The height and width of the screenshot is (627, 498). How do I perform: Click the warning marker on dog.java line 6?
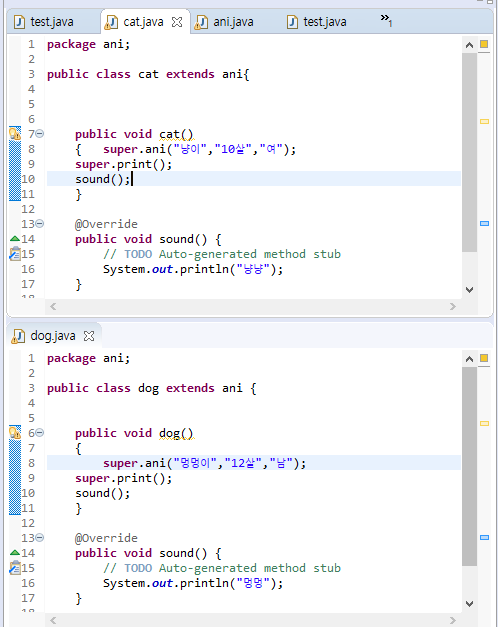coord(15,433)
